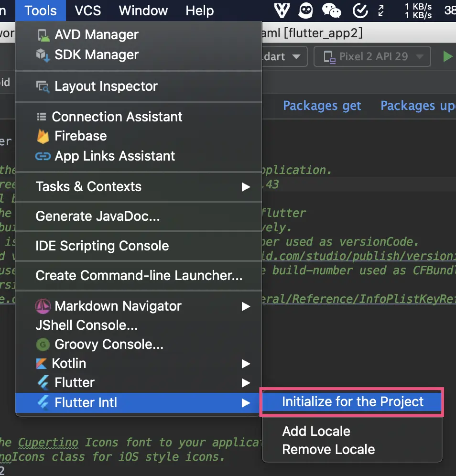456x476 pixels.
Task: Click the Flutter Intl logo icon
Action: (43, 403)
